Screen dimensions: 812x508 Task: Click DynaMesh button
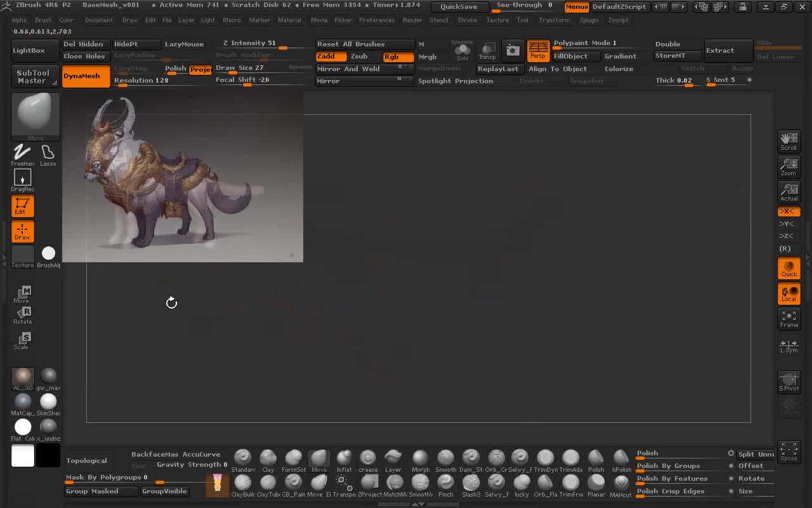(x=85, y=76)
